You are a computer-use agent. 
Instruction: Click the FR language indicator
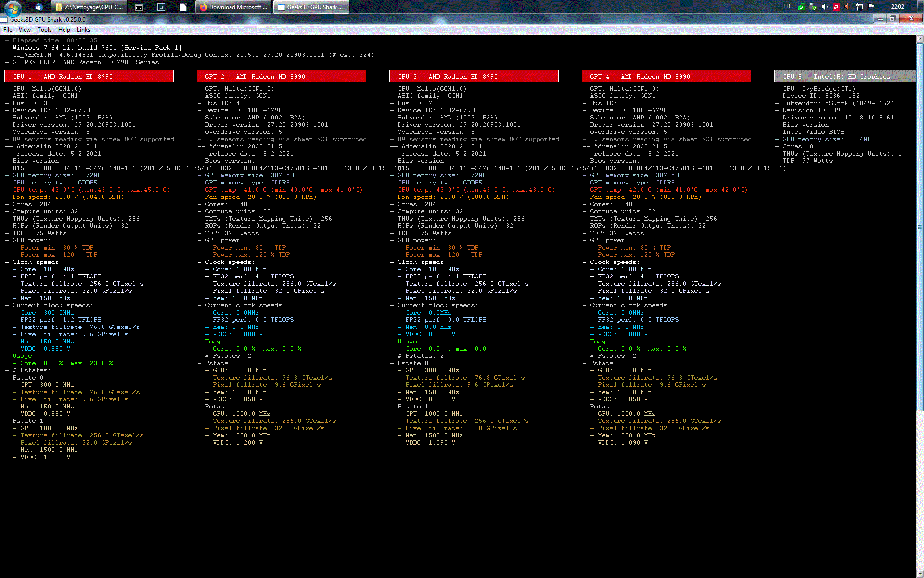[x=787, y=7]
